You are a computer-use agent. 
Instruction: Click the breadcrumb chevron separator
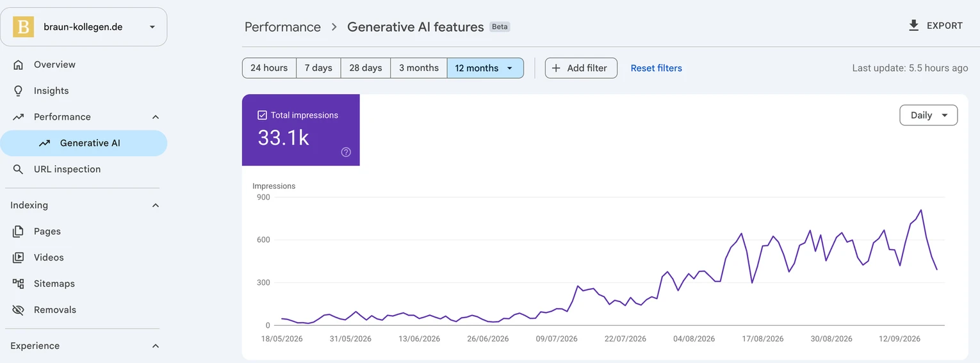click(334, 27)
